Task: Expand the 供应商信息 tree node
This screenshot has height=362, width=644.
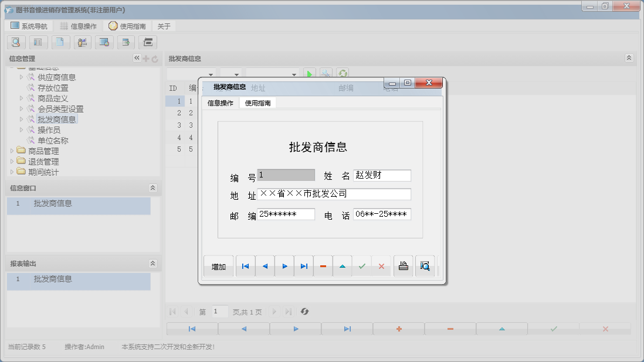Action: click(22, 77)
